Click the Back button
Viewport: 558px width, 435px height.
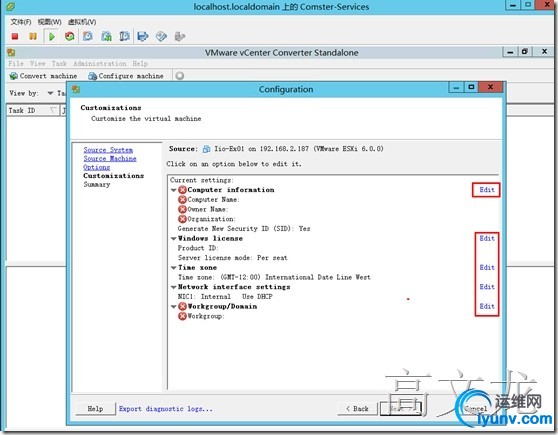357,409
